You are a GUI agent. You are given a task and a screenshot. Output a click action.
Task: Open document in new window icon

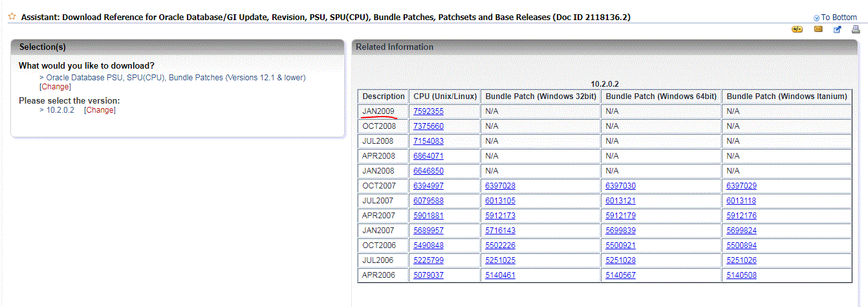[837, 29]
